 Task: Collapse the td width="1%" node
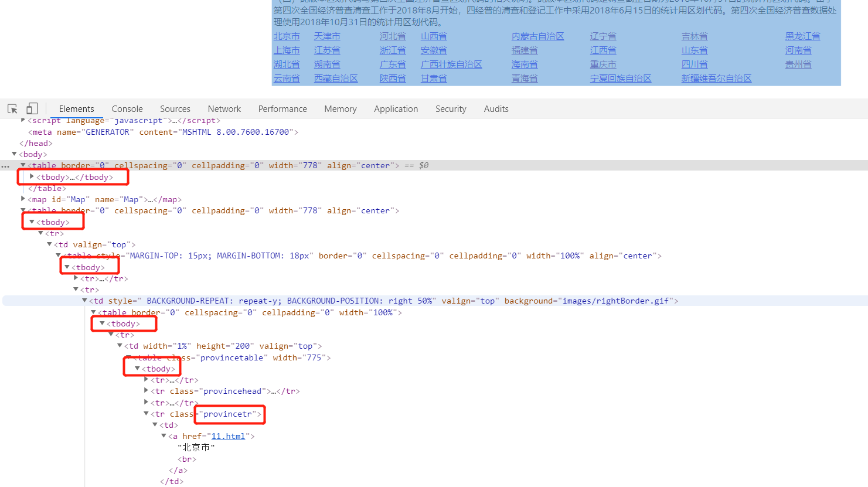point(120,346)
